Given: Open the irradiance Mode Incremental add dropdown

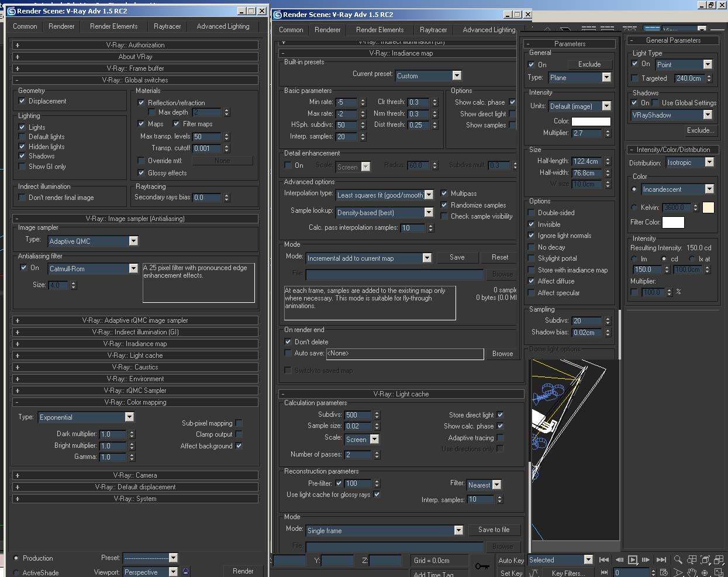Looking at the screenshot, I should coord(427,258).
